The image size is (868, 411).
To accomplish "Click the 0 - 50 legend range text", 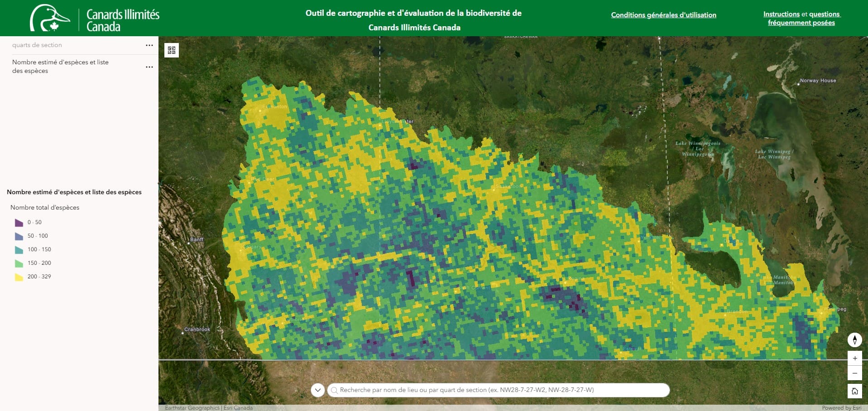I will click(34, 222).
